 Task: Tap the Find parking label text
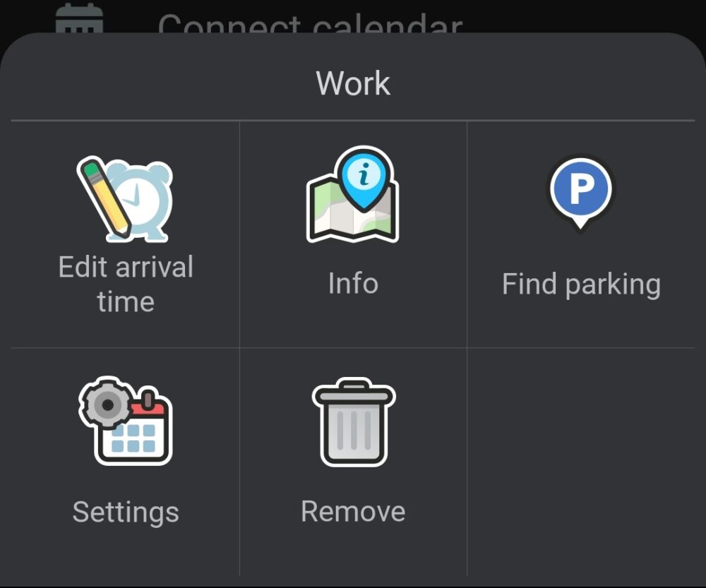click(580, 283)
